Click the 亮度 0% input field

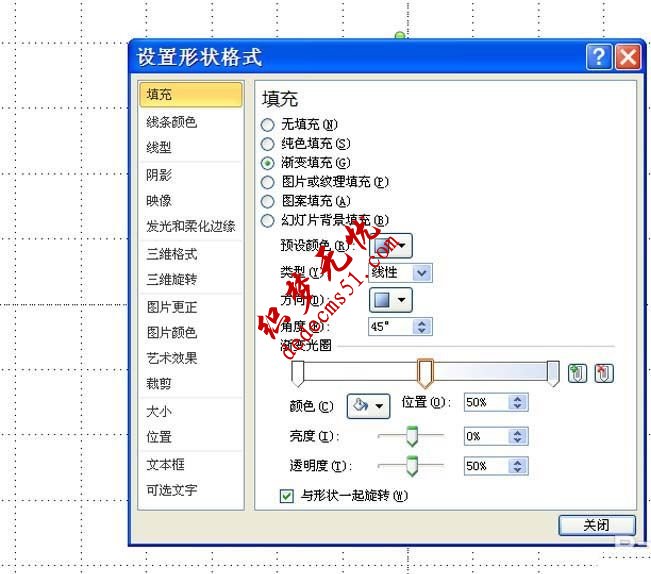(487, 436)
